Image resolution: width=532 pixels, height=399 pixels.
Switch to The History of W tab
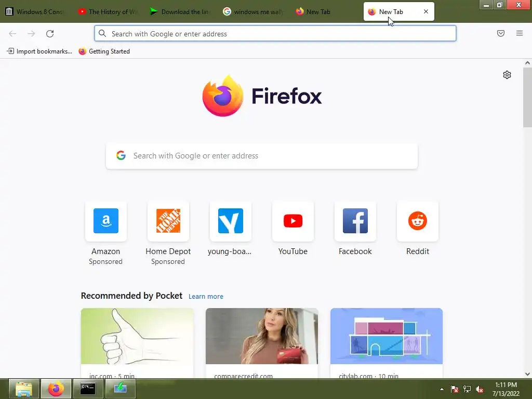[x=108, y=11]
